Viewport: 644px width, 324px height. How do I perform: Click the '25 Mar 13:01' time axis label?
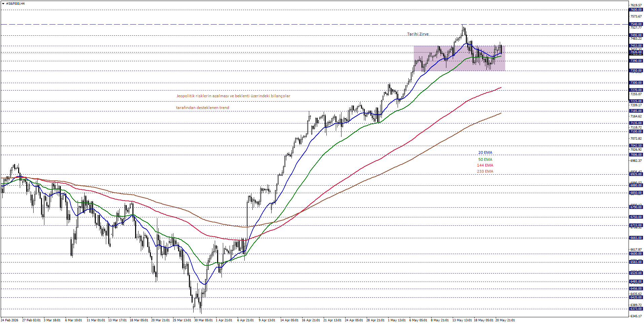click(182, 320)
